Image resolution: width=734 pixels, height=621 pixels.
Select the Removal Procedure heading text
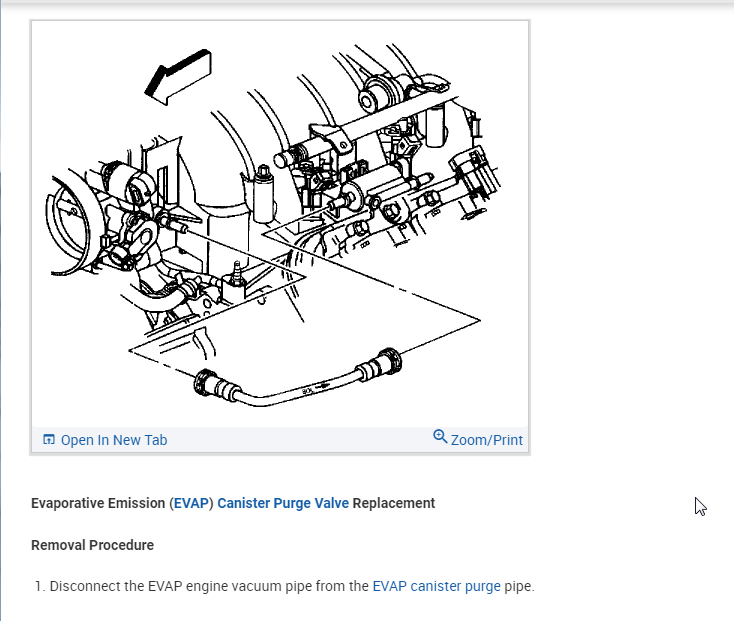[x=92, y=545]
